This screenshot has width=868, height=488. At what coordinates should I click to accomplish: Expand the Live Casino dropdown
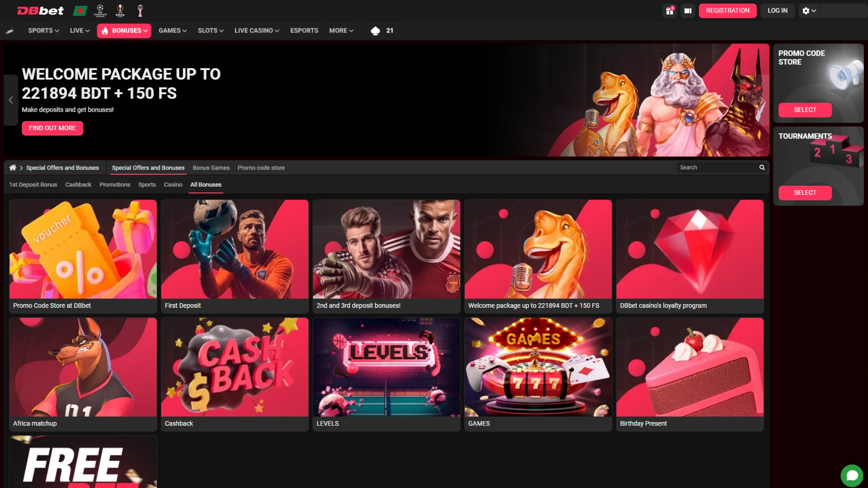[x=256, y=31]
